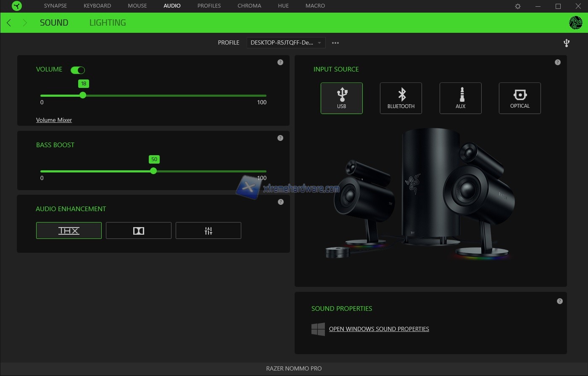Open the Volume Mixer link
Image resolution: width=588 pixels, height=376 pixels.
point(54,120)
